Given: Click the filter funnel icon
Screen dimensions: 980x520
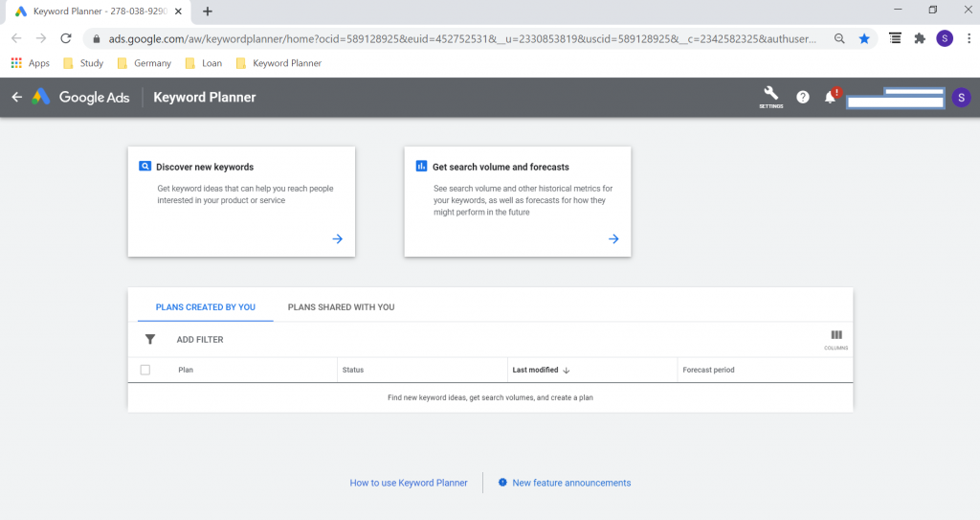Looking at the screenshot, I should (x=150, y=339).
